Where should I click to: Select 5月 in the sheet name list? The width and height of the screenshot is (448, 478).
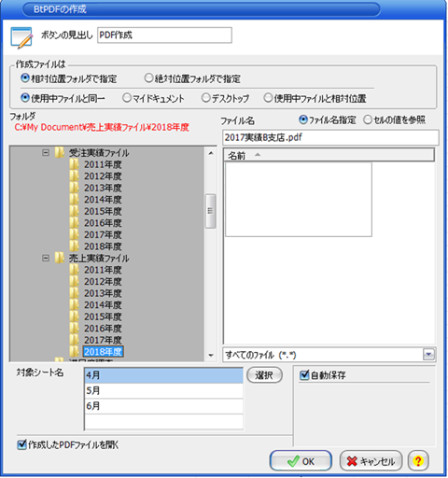tap(163, 390)
